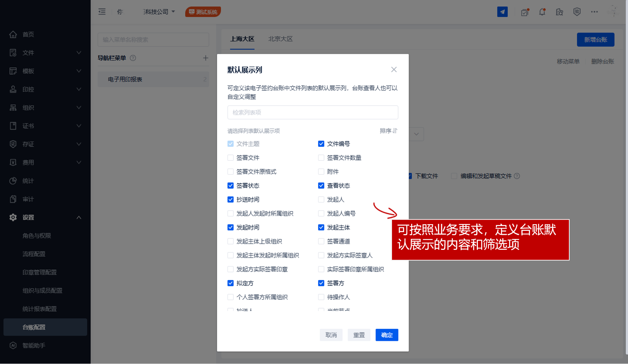Image resolution: width=628 pixels, height=364 pixels.
Task: Click the document search icon in the top bar
Action: [x=559, y=12]
